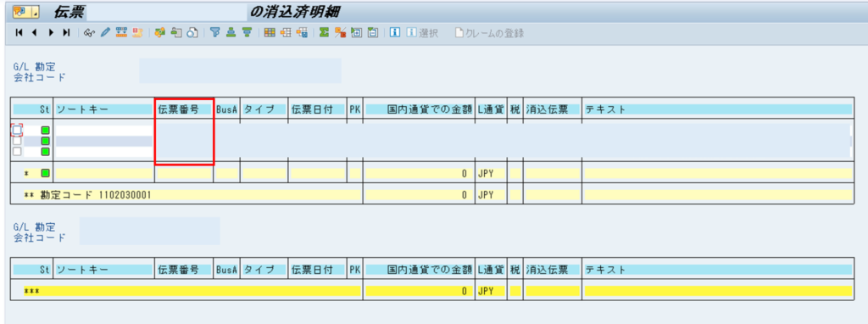Go to the last item arrow
This screenshot has width=868, height=324.
(66, 33)
